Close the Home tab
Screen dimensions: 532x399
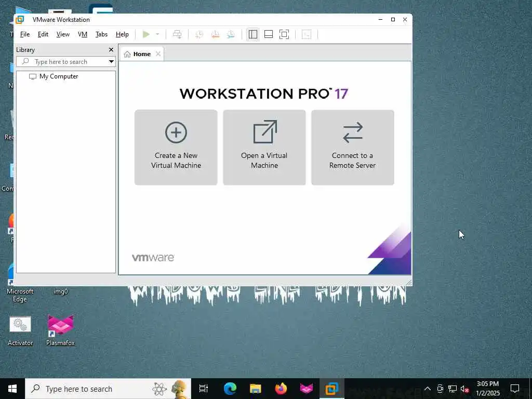pos(158,54)
